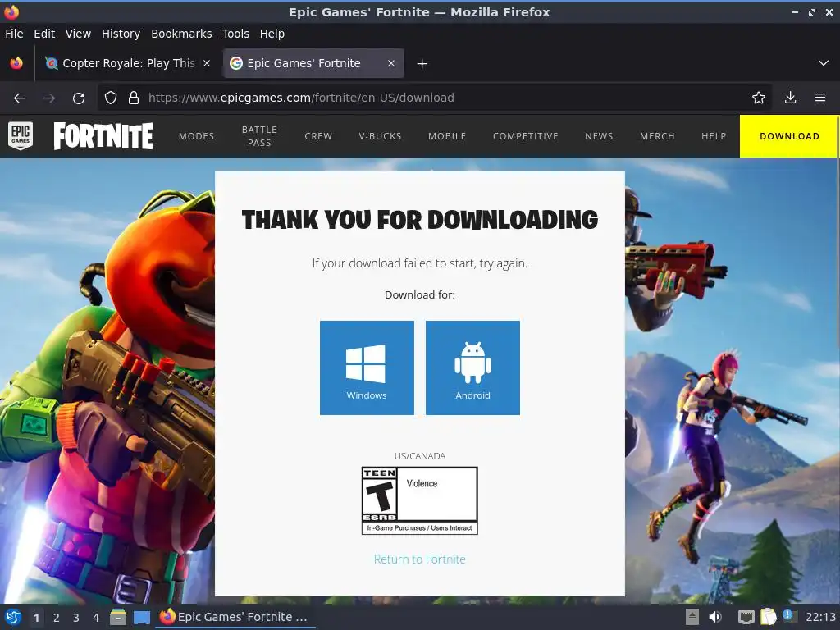This screenshot has width=840, height=630.
Task: Go forward to next page
Action: point(49,98)
